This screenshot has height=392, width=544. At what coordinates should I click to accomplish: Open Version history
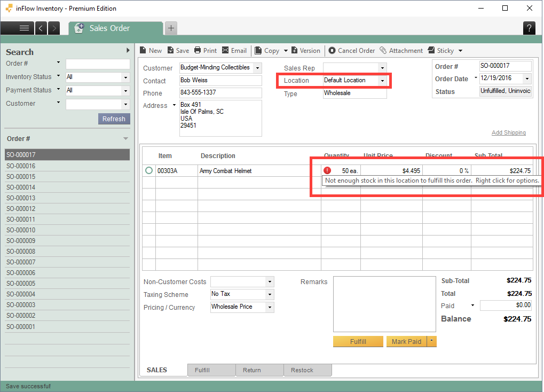tap(306, 51)
